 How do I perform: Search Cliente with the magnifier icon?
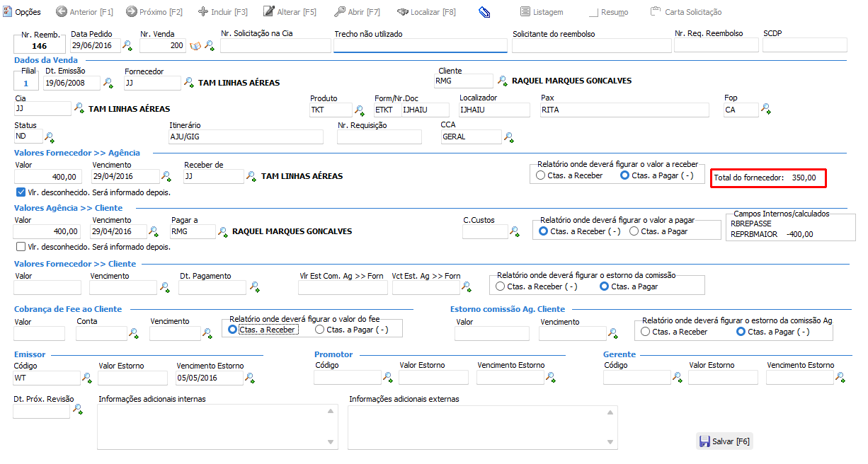[502, 81]
